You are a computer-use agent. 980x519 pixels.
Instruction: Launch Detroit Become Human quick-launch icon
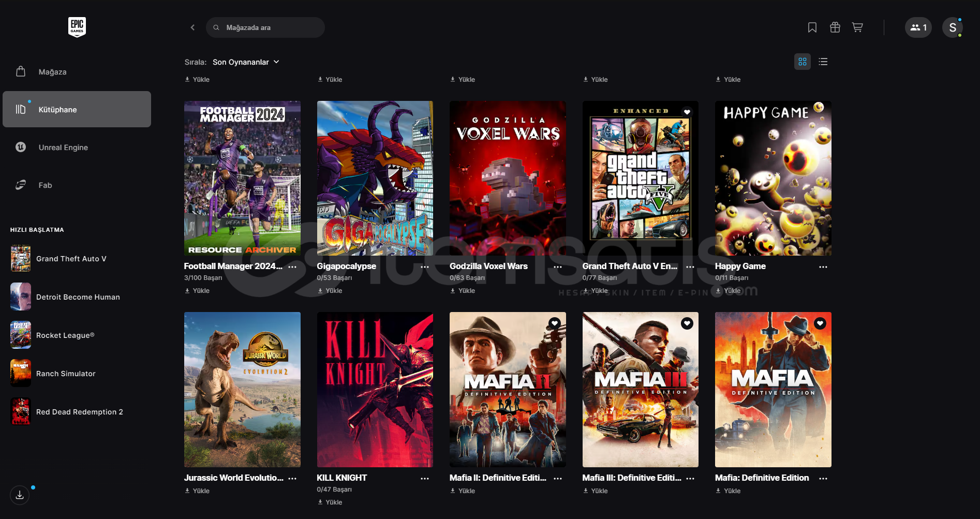pos(21,296)
